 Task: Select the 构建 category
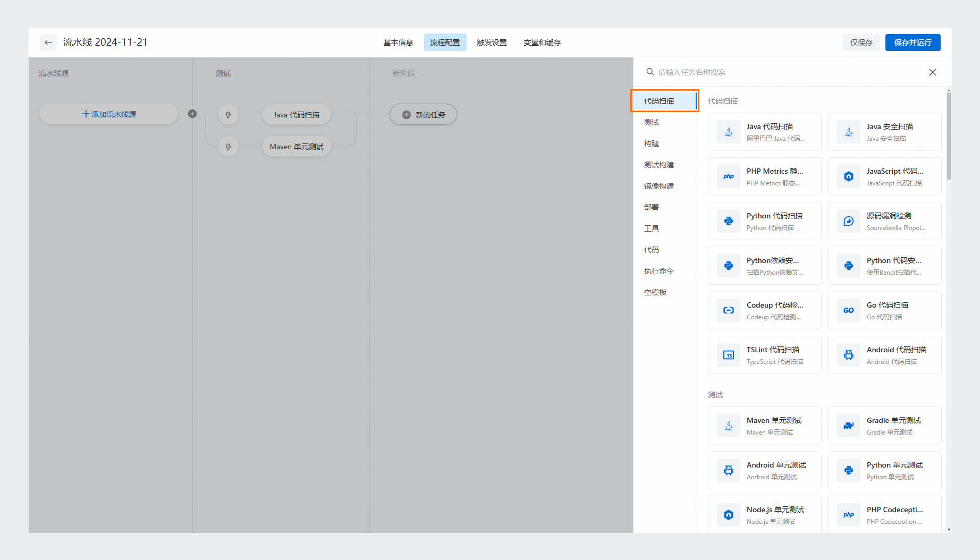coord(664,143)
